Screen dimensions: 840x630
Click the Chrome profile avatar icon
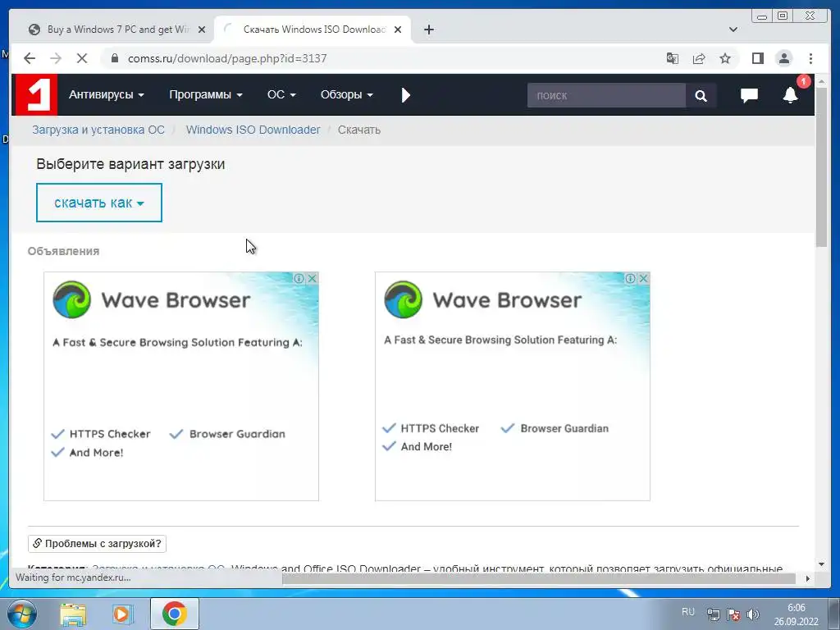click(x=783, y=58)
